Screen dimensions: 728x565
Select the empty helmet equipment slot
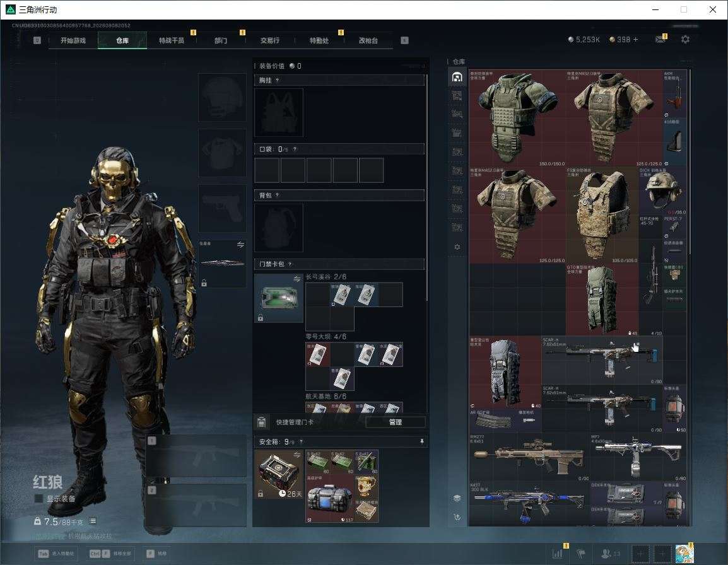click(223, 98)
